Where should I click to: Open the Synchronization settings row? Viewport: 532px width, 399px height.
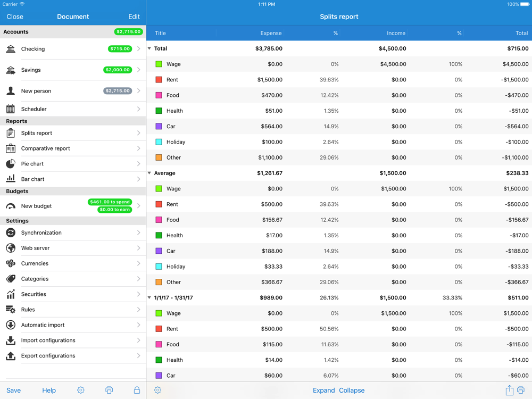point(73,232)
